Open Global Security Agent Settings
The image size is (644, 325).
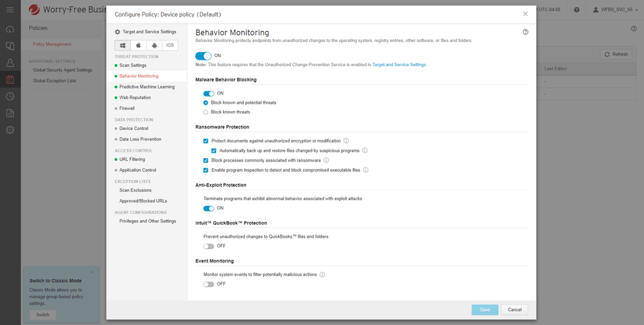point(62,70)
